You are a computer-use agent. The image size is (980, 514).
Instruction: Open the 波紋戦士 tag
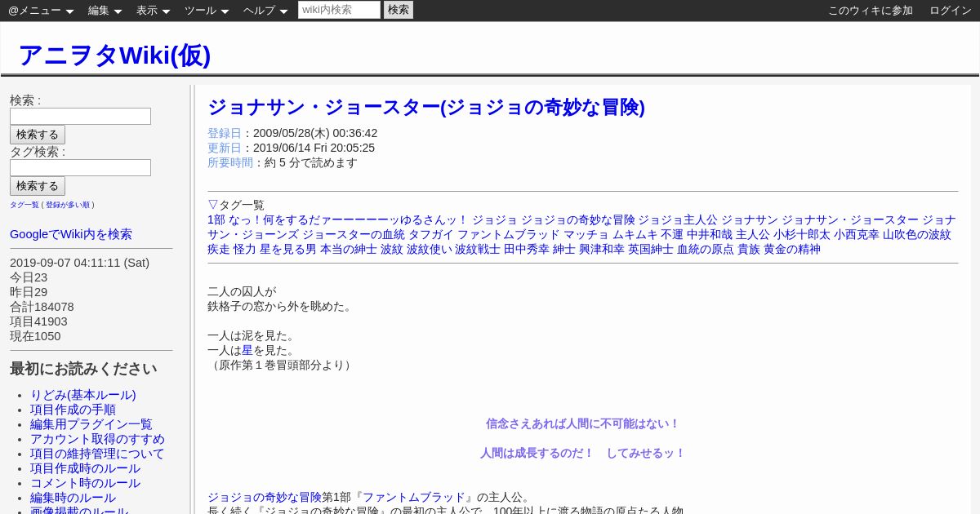[478, 249]
